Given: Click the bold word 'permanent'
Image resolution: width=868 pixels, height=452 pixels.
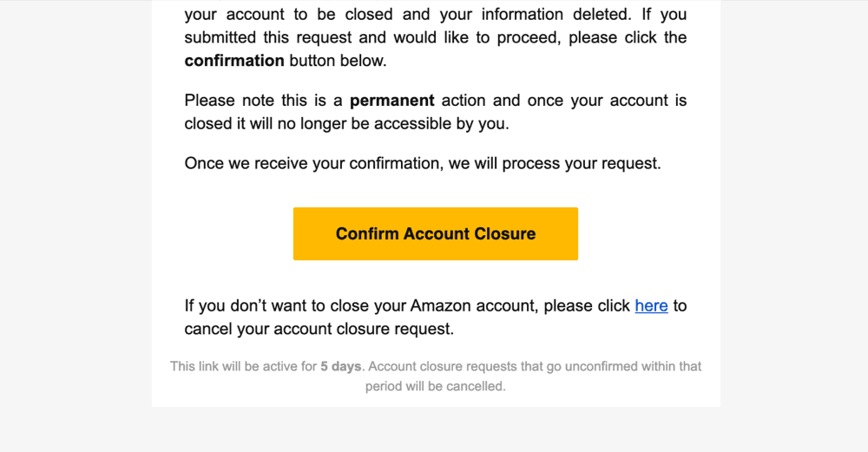Looking at the screenshot, I should (391, 101).
